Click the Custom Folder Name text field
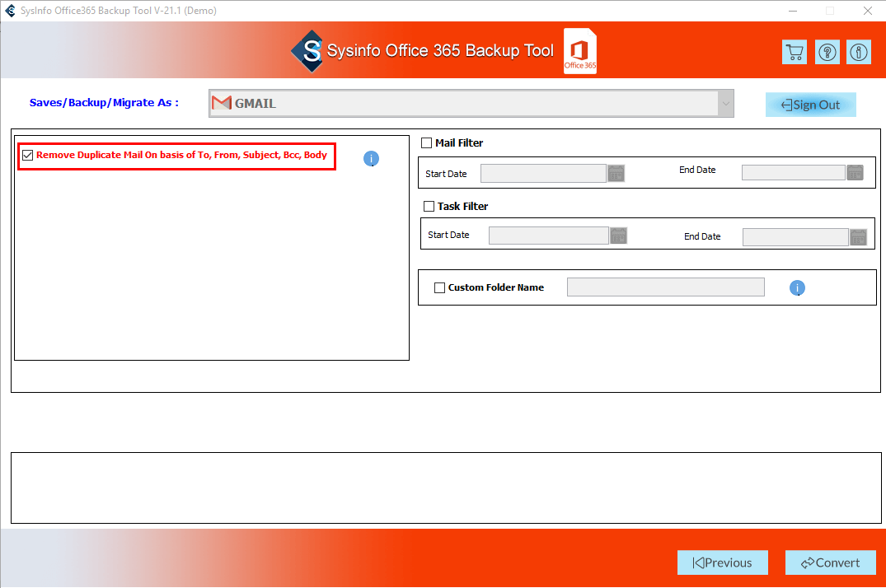Image resolution: width=886 pixels, height=588 pixels. click(666, 287)
